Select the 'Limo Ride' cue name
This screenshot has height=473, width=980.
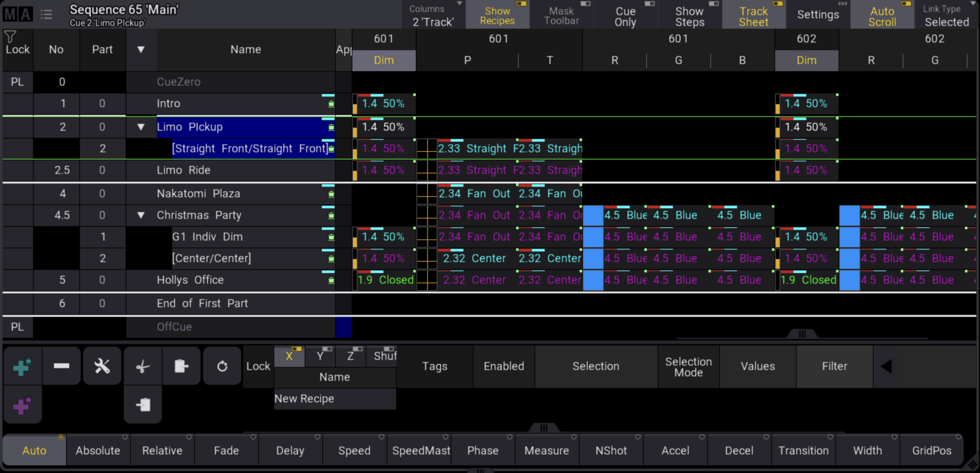point(183,170)
